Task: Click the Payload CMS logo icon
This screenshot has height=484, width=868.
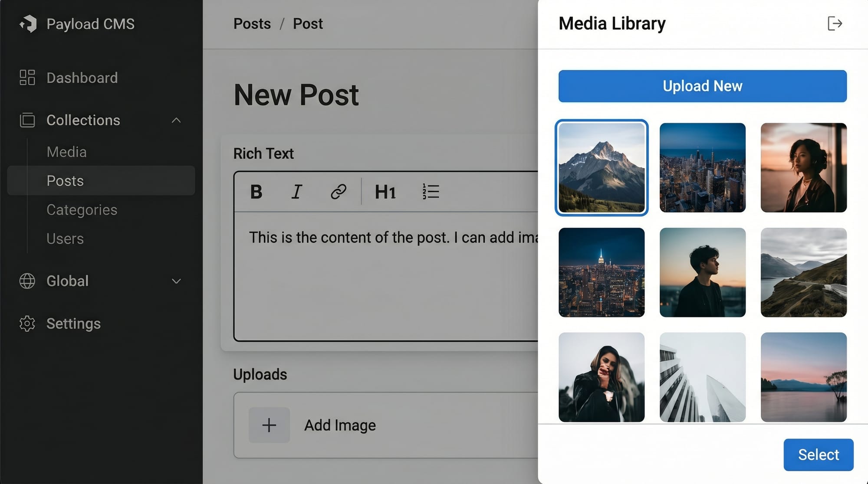Action: [x=28, y=23]
